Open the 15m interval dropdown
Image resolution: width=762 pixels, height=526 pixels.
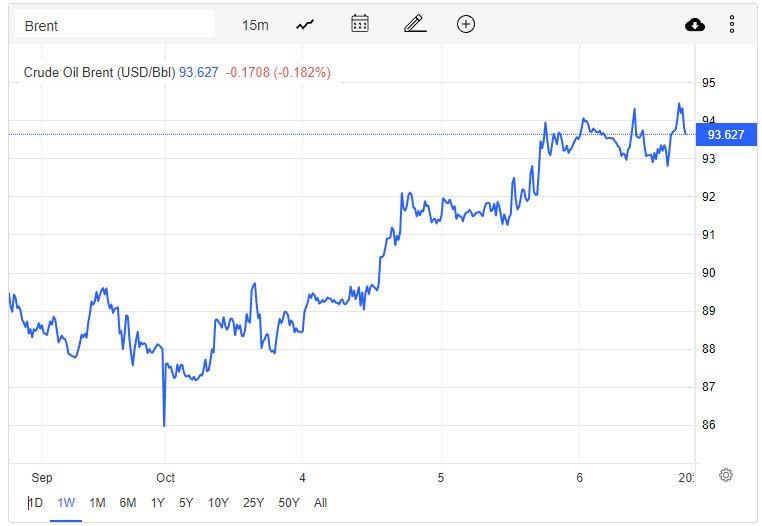(x=255, y=25)
